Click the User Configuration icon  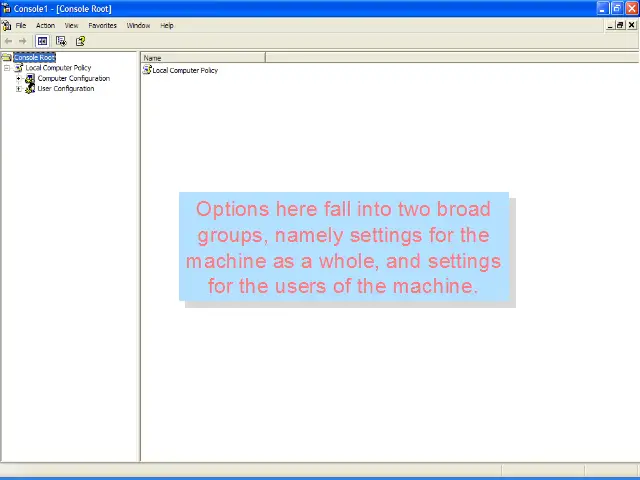(30, 89)
